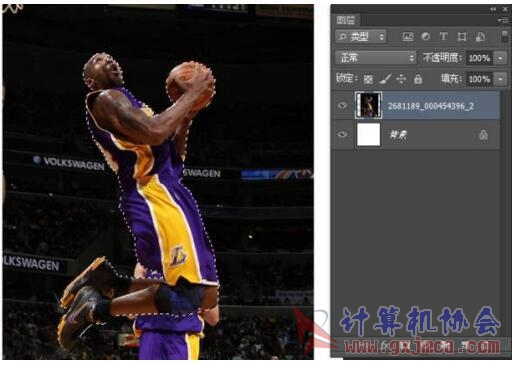Viewport: 515px width, 365px height.
Task: Filter for type layers
Action: point(443,37)
